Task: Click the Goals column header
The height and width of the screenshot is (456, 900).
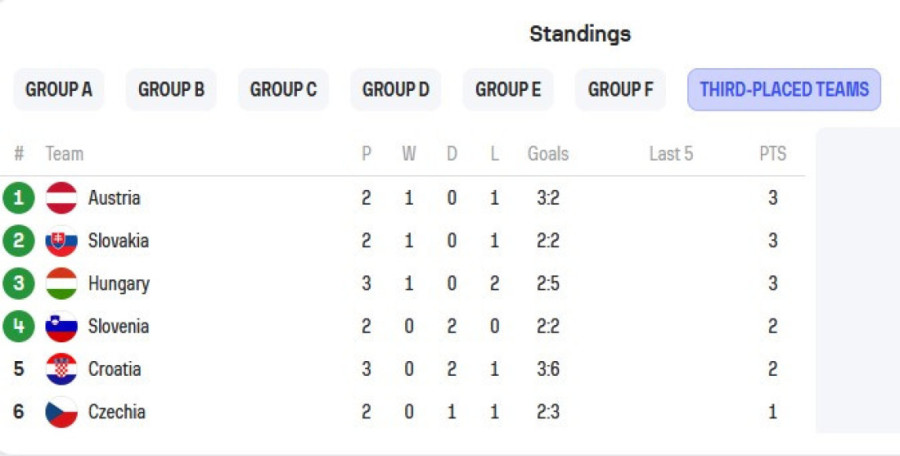Action: (548, 154)
